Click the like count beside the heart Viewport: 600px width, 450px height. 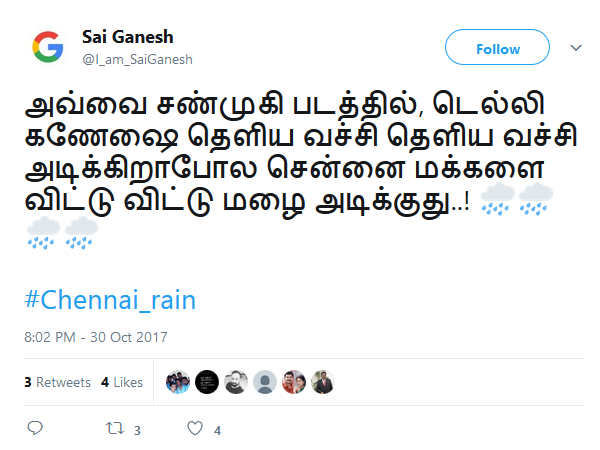[217, 430]
